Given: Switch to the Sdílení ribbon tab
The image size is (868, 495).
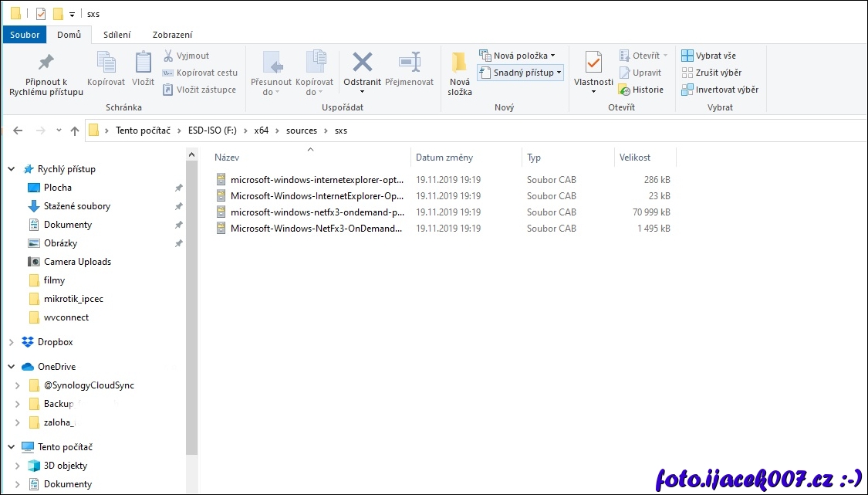Looking at the screenshot, I should [x=117, y=35].
